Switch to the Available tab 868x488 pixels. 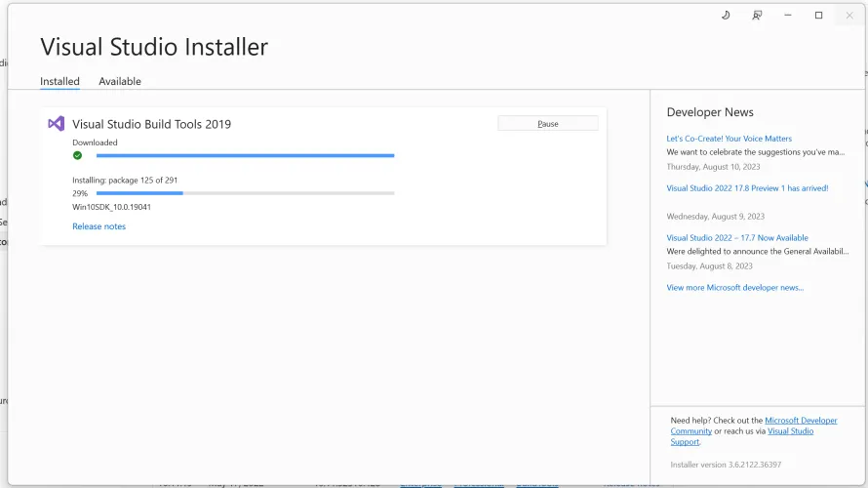120,81
